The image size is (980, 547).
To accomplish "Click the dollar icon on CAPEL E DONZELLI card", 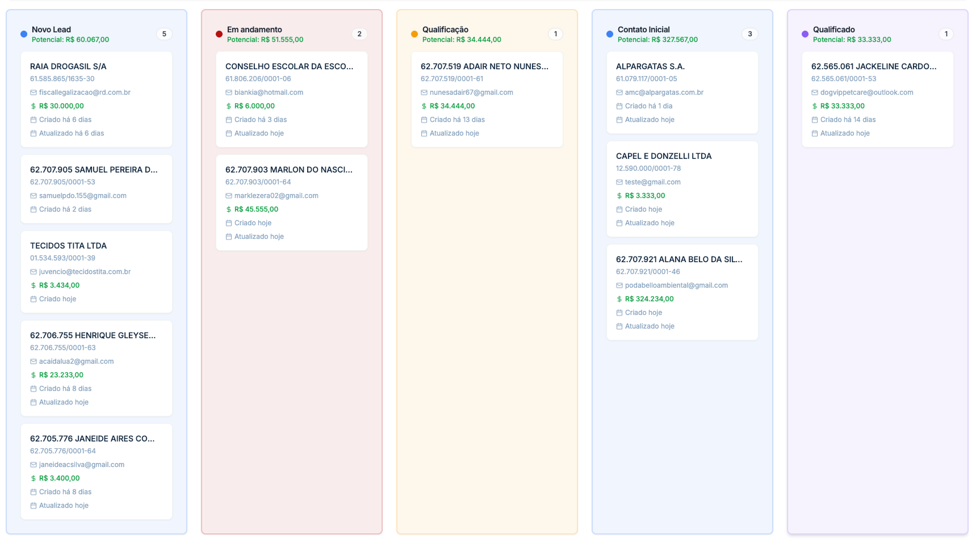I will pyautogui.click(x=619, y=195).
